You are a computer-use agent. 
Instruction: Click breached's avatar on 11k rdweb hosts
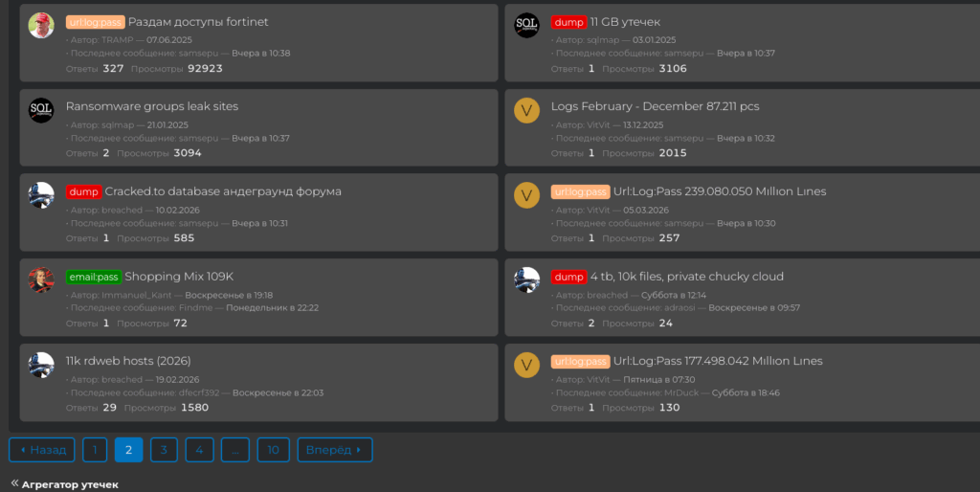(x=41, y=365)
